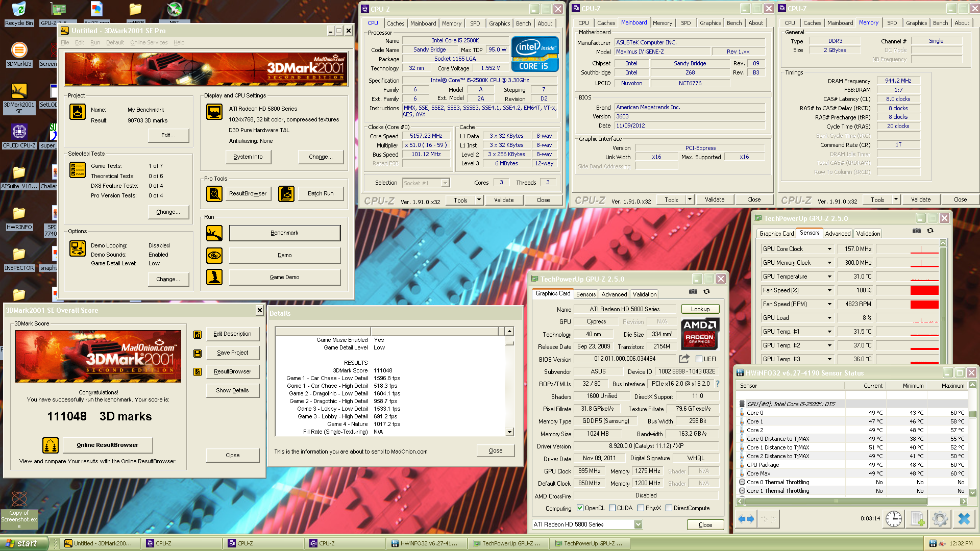Screen dimensions: 980x551
Task: Open the Online Services menu in 3DMark2001
Action: (x=149, y=42)
